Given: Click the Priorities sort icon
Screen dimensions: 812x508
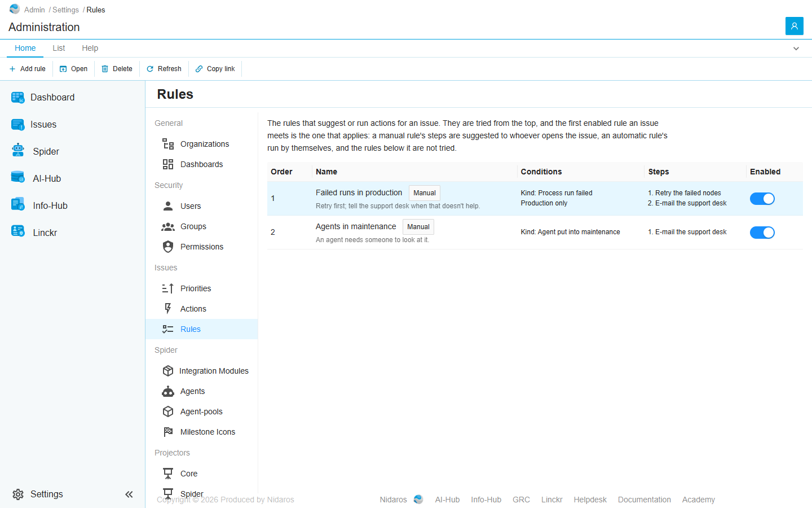Looking at the screenshot, I should (x=168, y=288).
